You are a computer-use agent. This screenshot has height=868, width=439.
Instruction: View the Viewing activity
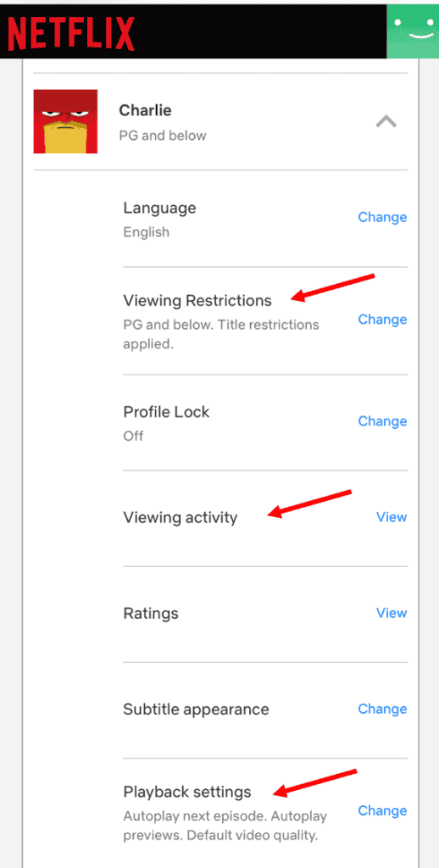(x=392, y=517)
